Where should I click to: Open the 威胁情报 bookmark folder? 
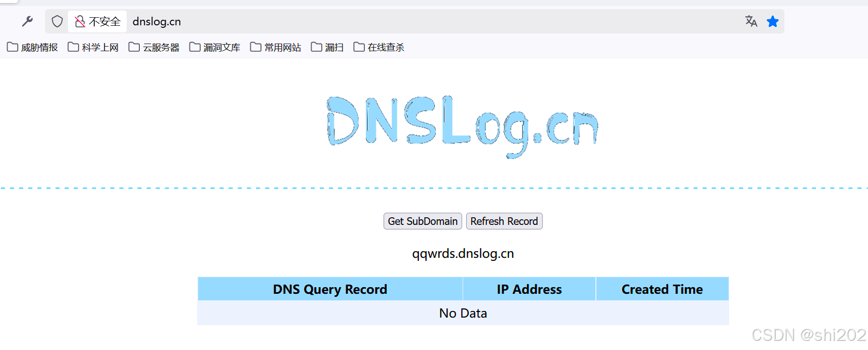[x=32, y=47]
